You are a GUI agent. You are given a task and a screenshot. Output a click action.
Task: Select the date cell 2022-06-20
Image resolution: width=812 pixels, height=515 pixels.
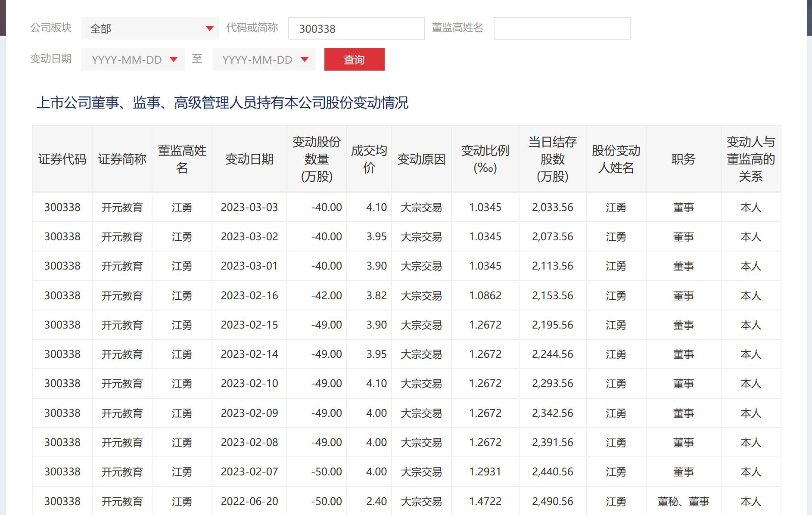point(249,501)
